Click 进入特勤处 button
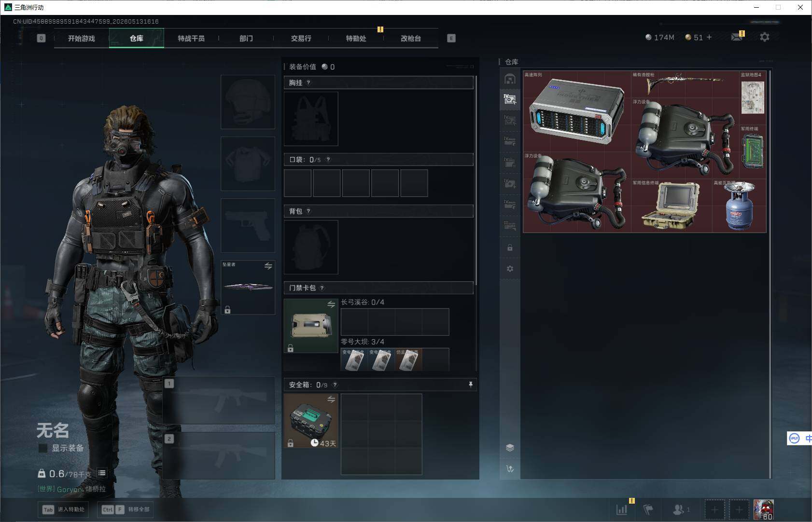 coord(63,509)
